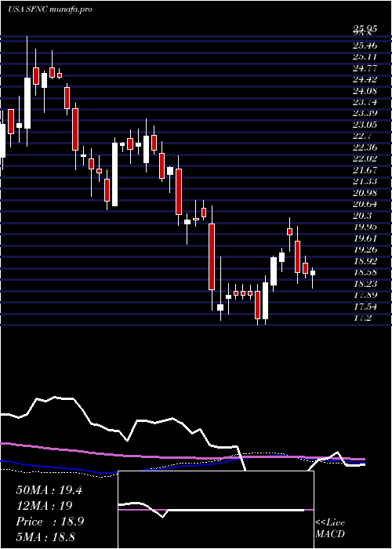Image resolution: width=392 pixels, height=549 pixels.
Task: Select the 17.2 price axis label
Action: pos(362,318)
